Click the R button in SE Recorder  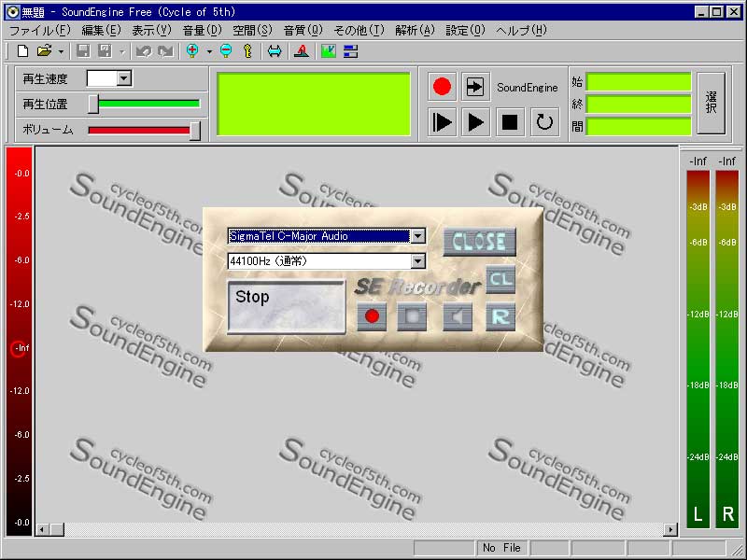(x=500, y=316)
